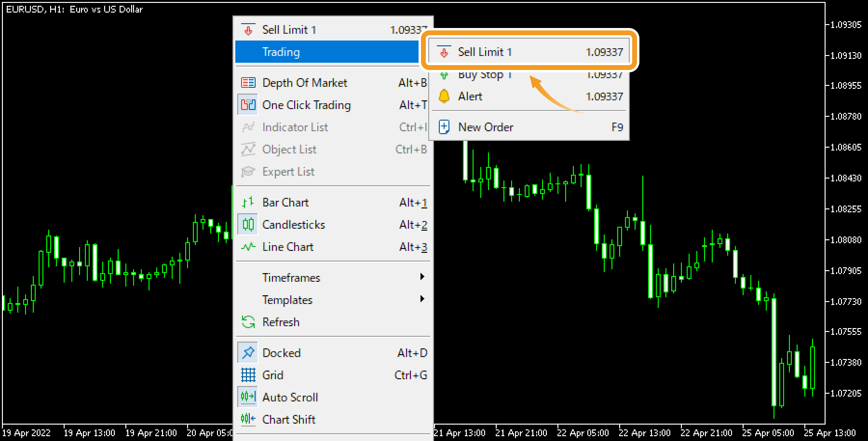Toggle Docked window mode
868x441 pixels.
point(248,353)
